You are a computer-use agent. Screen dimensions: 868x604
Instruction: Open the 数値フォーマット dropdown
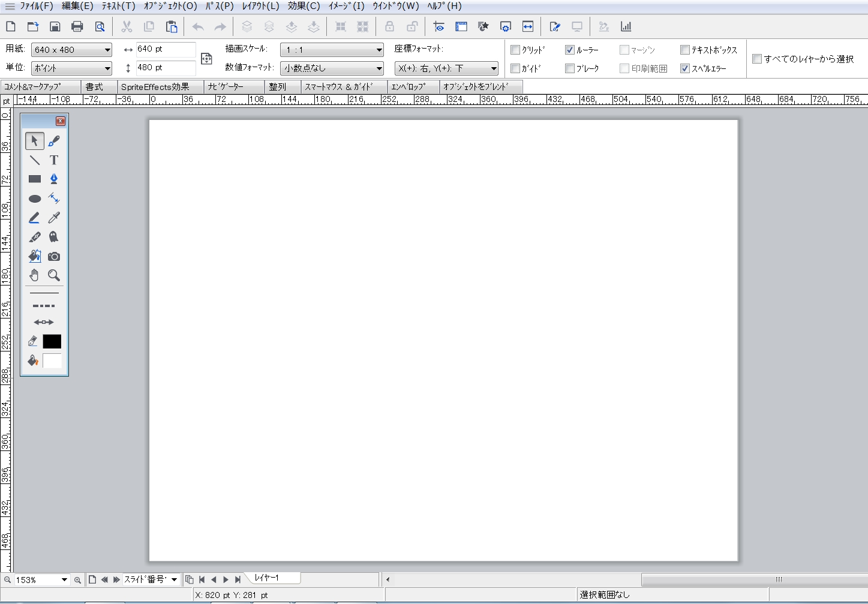[x=332, y=68]
